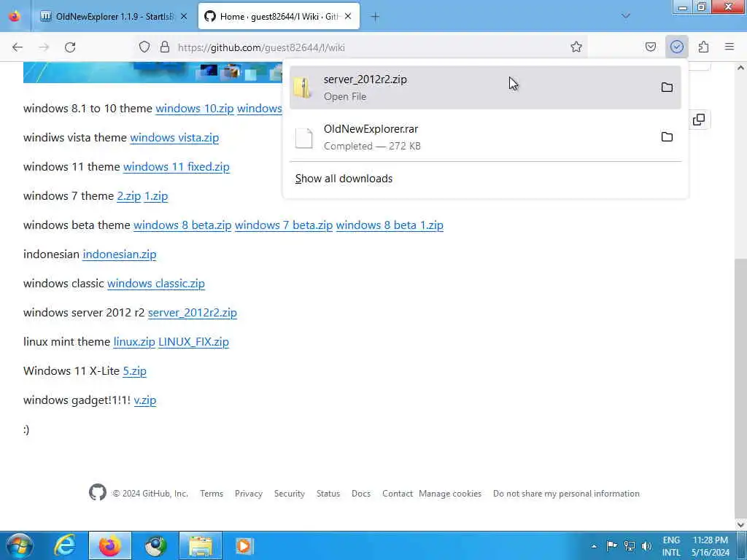Click the network tray icon
This screenshot has width=747, height=560.
pyautogui.click(x=630, y=545)
